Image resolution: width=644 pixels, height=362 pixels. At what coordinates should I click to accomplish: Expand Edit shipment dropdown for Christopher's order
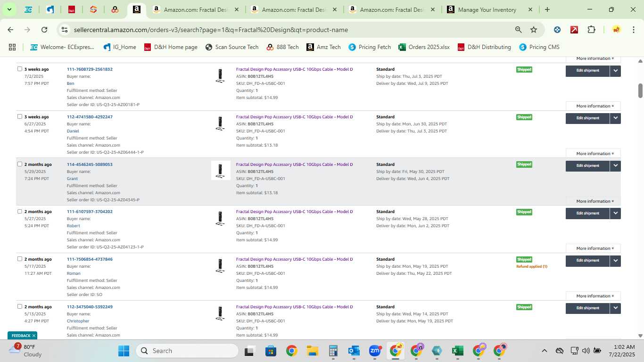point(615,308)
